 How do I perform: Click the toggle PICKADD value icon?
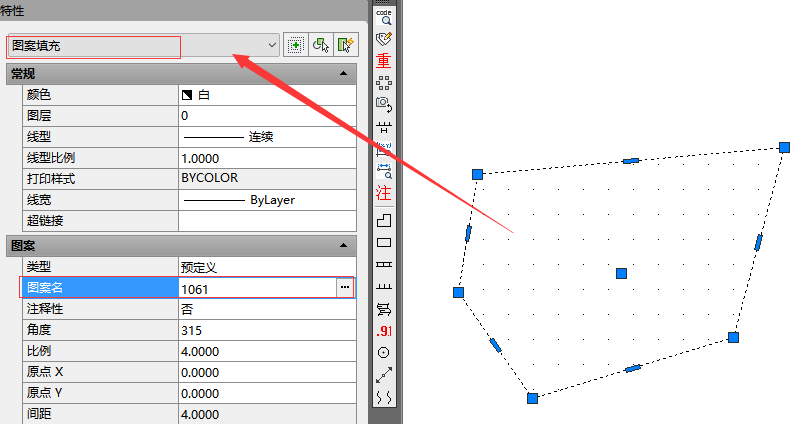coord(296,45)
